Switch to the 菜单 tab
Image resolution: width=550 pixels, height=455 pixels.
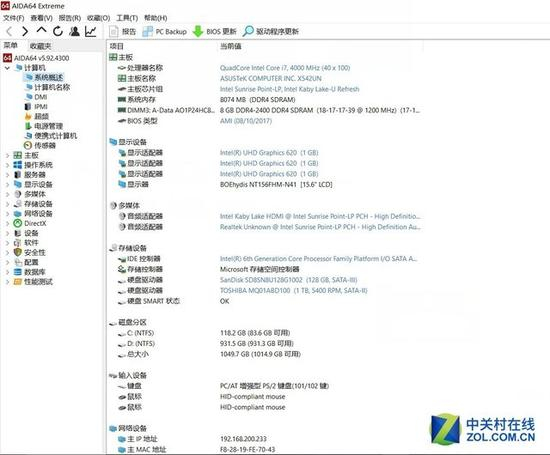pyautogui.click(x=11, y=45)
